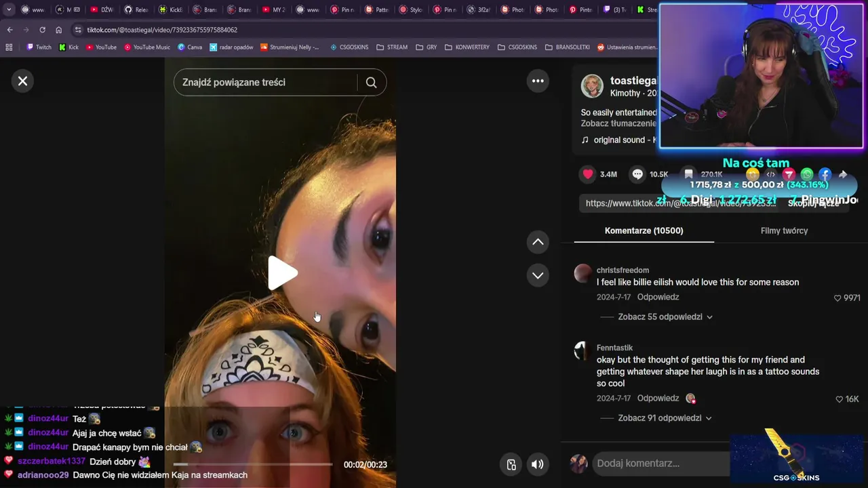Seek on the video progress bar

coord(253,464)
